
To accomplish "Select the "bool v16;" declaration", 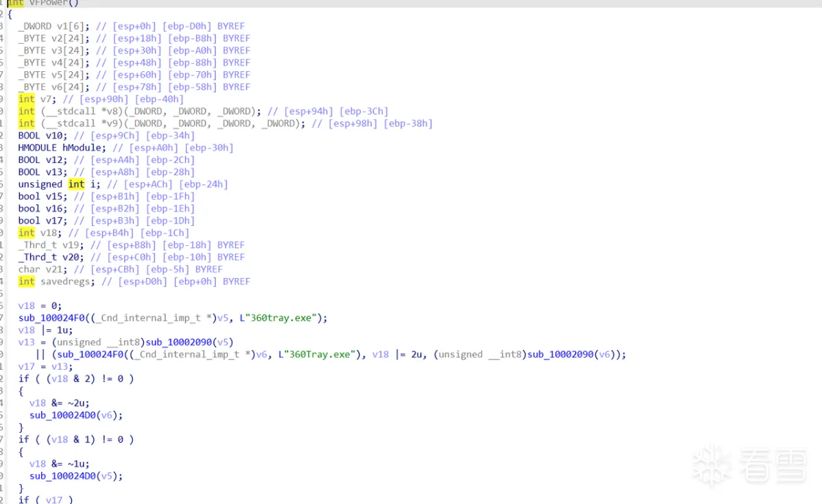I will click(43, 208).
